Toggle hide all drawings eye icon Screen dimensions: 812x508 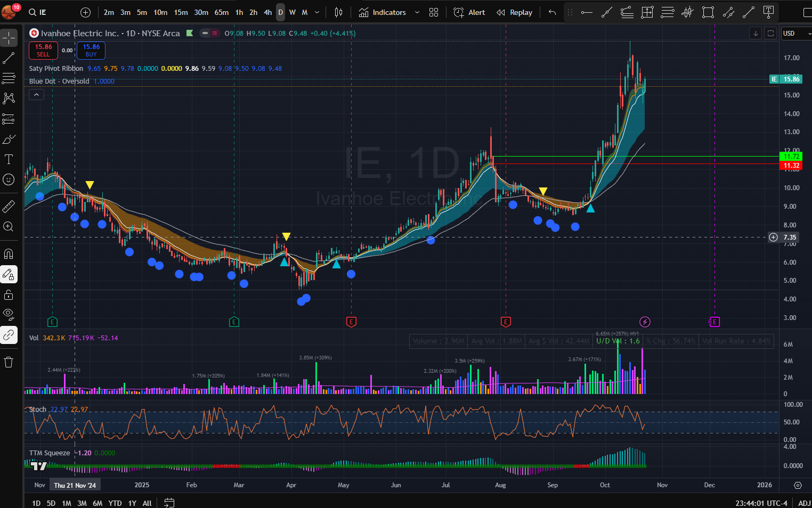tap(9, 315)
